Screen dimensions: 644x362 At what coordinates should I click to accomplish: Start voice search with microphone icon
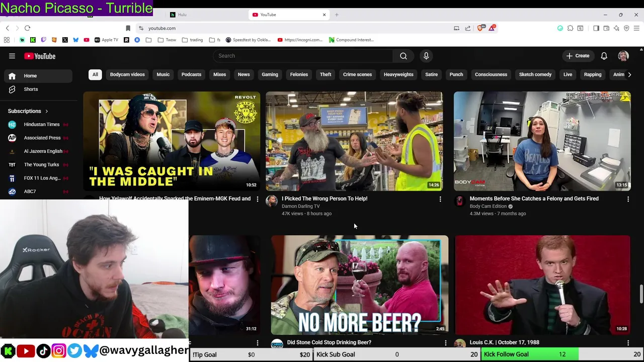(x=426, y=56)
